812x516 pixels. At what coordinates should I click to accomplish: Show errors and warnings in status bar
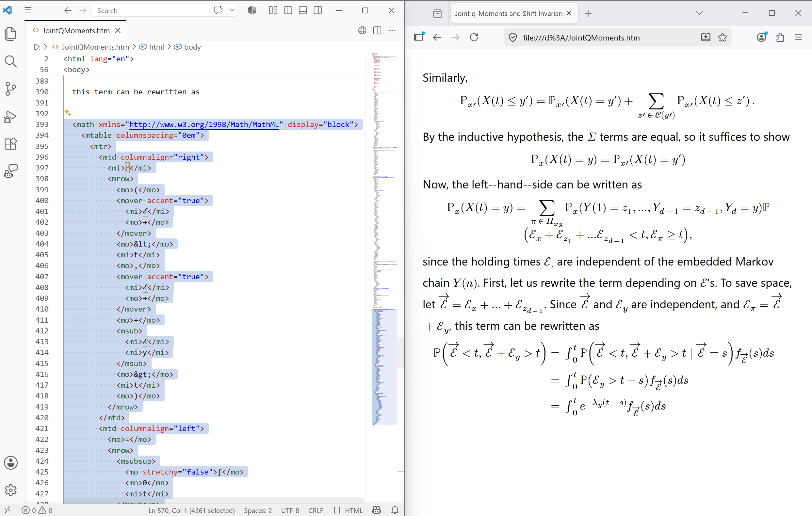pos(37,510)
